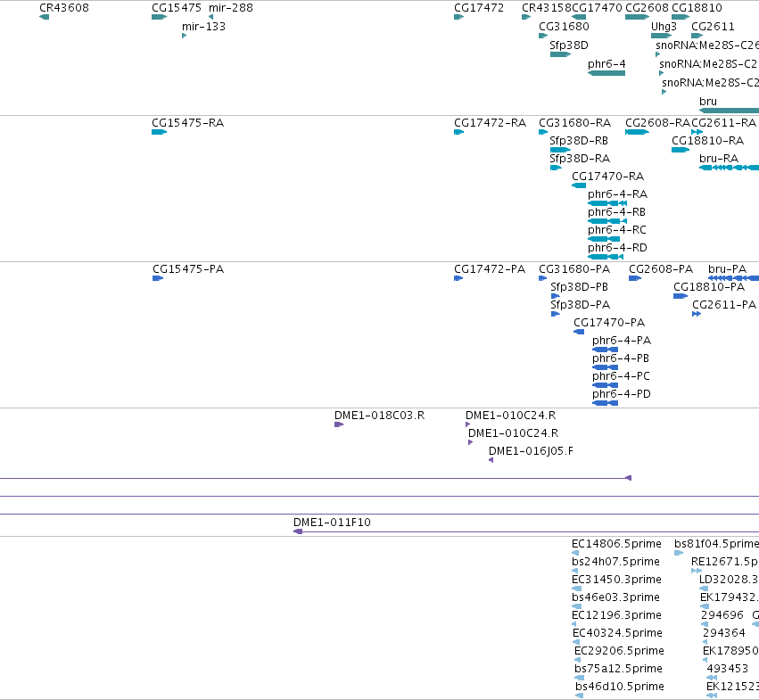The width and height of the screenshot is (759, 700).
Task: Open EST EC29206.5prime
Action: click(619, 652)
